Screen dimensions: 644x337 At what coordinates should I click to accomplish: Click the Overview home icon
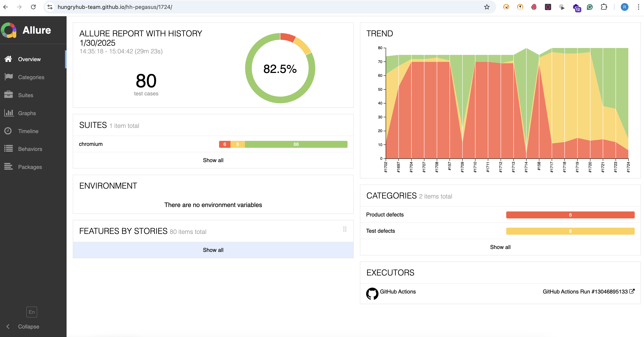[x=8, y=59]
